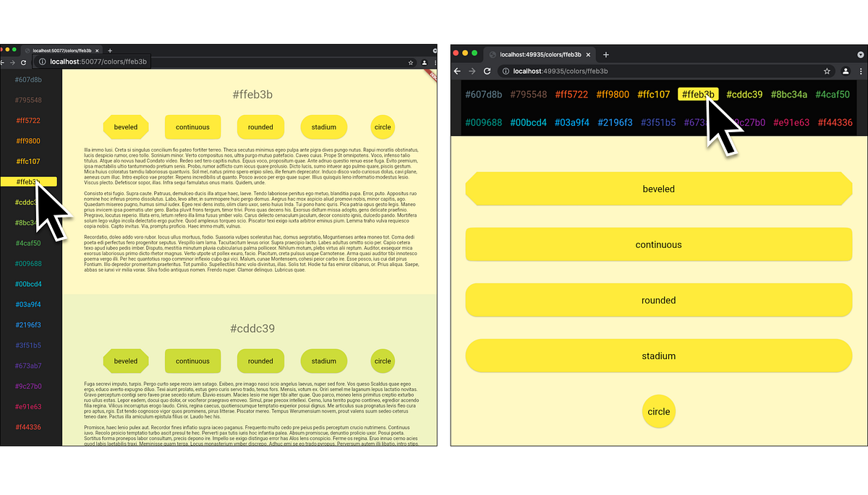This screenshot has width=868, height=495.
Task: Click the page info icon in the address bar
Action: tap(506, 71)
